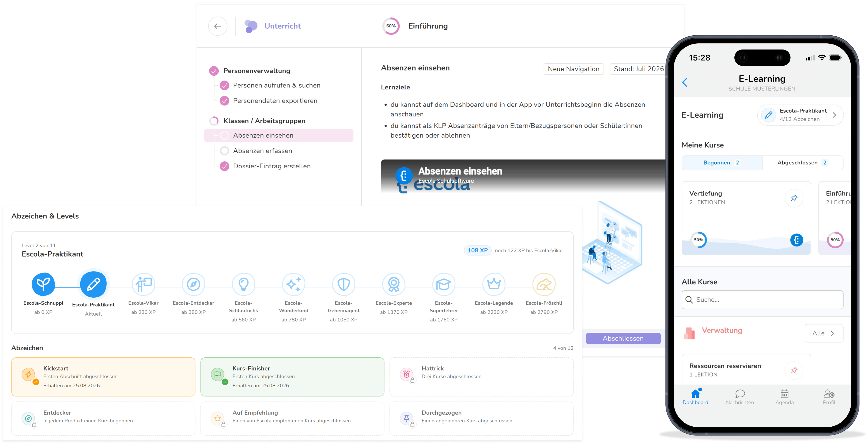Focus the Suche search field
Viewport: 868px width, 443px height.
[762, 300]
